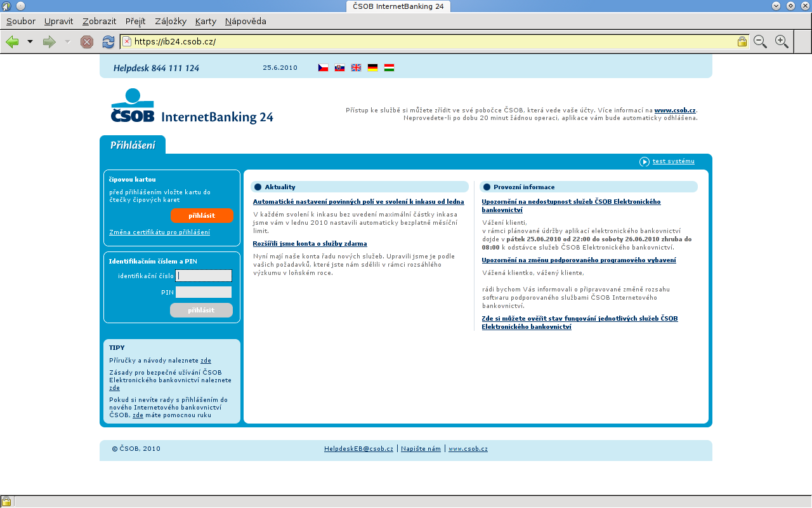Screen dimensions: 812x508
Task: Follow the www.csob.cz link in header text
Action: [675, 110]
